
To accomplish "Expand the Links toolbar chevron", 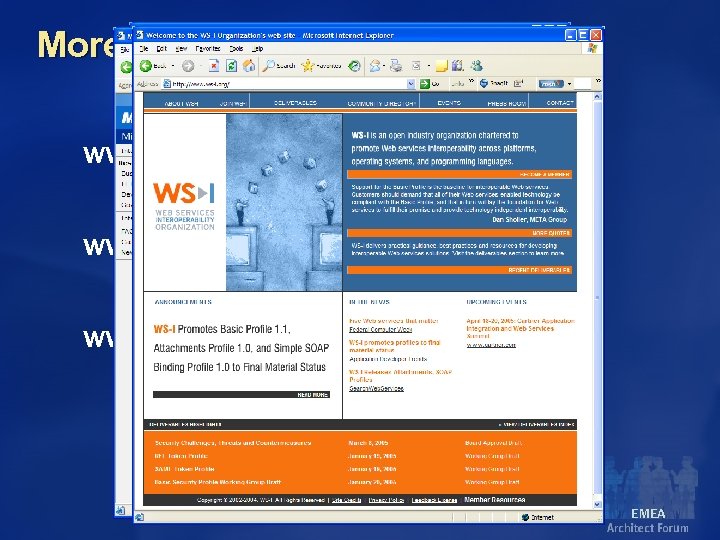I will (x=471, y=81).
